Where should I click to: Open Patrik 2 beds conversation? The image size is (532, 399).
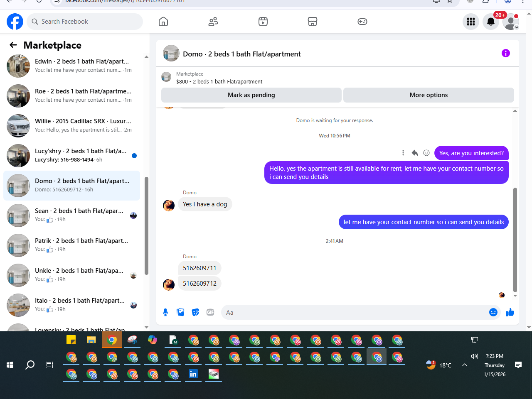click(x=72, y=245)
